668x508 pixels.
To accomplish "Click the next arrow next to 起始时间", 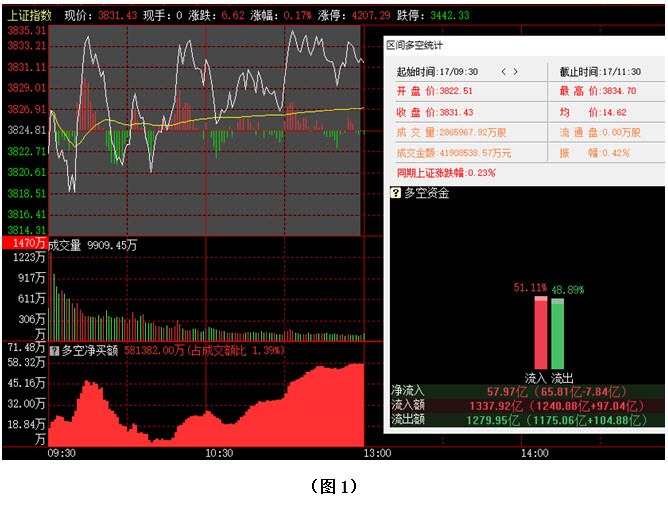I will pyautogui.click(x=516, y=72).
